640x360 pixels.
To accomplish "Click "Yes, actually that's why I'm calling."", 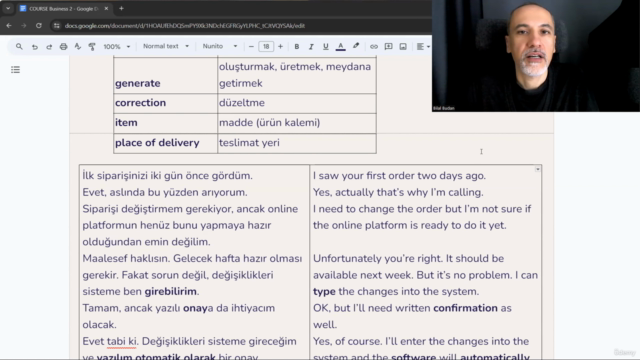I will coord(398,192).
